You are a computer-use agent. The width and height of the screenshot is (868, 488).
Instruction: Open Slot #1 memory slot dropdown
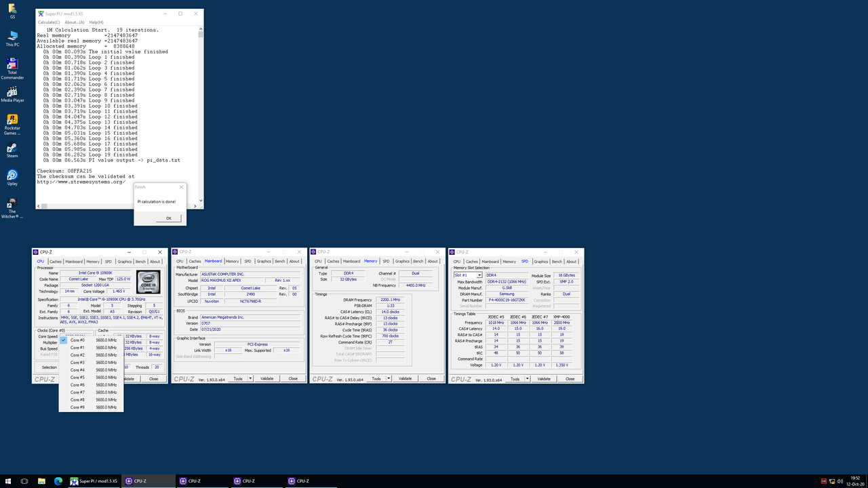(x=468, y=275)
